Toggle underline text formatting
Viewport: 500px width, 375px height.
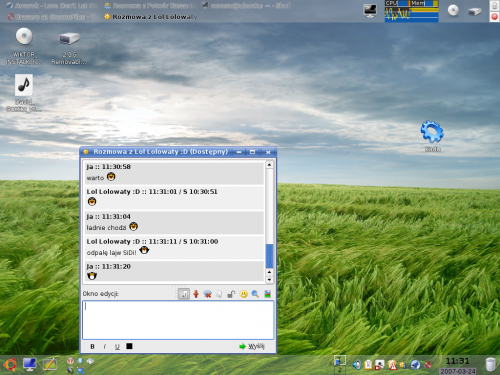coord(117,346)
